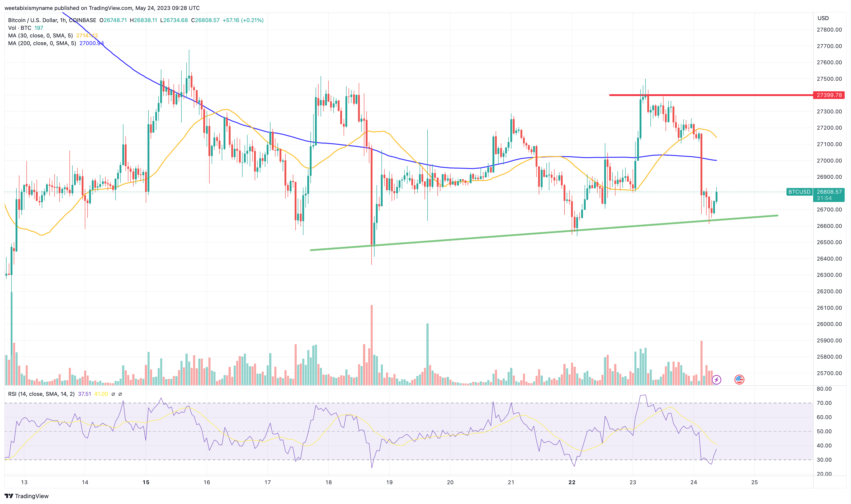851x504 pixels.
Task: Click the BTCUSD price tag label
Action: (x=799, y=192)
